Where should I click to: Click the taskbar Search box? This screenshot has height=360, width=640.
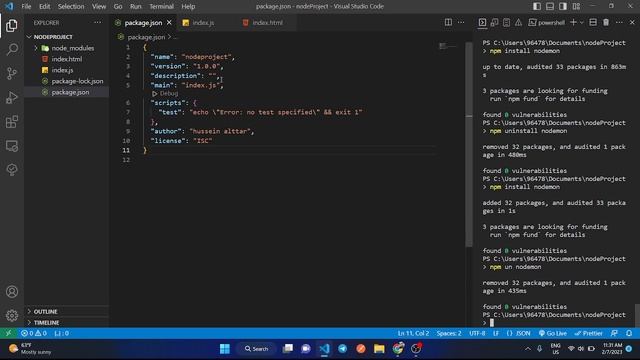tap(256, 349)
